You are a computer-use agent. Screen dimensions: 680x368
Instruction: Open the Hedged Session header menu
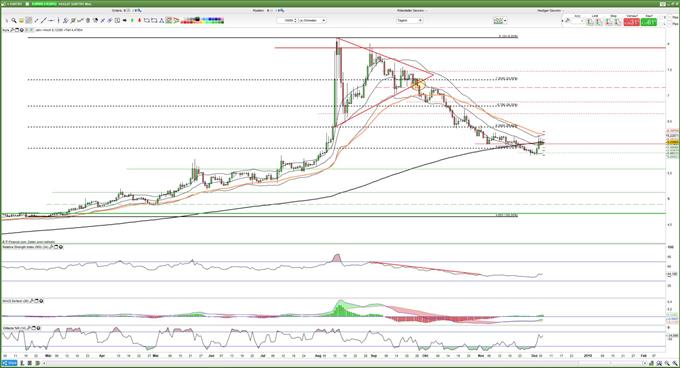[549, 10]
